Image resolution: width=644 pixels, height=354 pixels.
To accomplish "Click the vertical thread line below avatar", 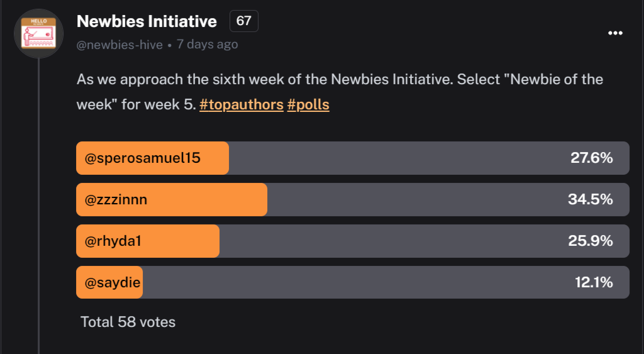I will coord(38,206).
